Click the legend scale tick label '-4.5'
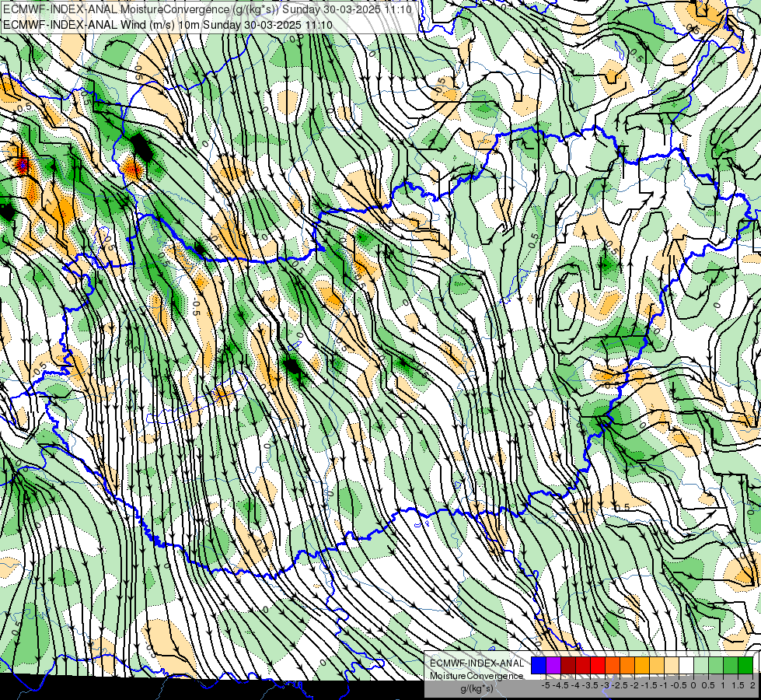 pyautogui.click(x=560, y=685)
